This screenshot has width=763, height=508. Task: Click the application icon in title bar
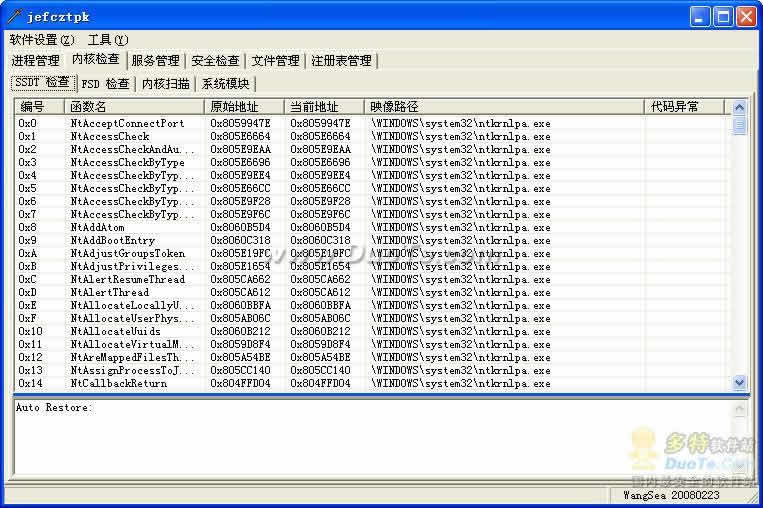(15, 17)
